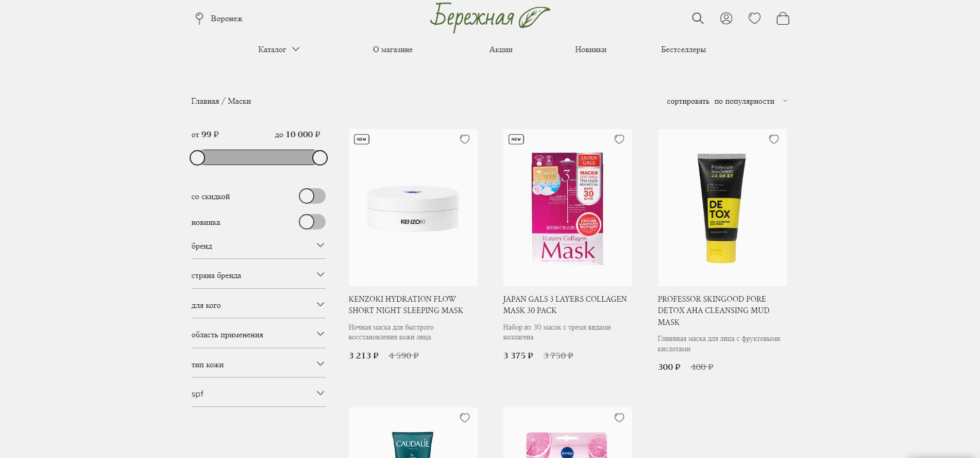Image resolution: width=980 pixels, height=458 pixels.
Task: Open the Professor SkinGood Detox product image
Action: tap(722, 207)
